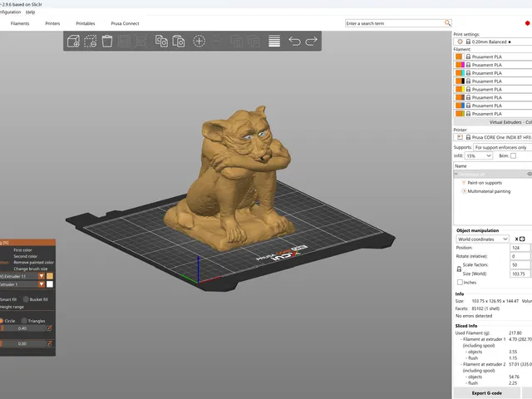Enable the Inches checkbox
532x399 pixels.
(x=460, y=283)
